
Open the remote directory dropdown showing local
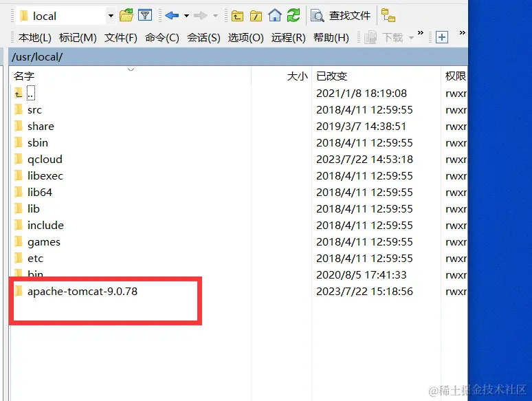66,16
